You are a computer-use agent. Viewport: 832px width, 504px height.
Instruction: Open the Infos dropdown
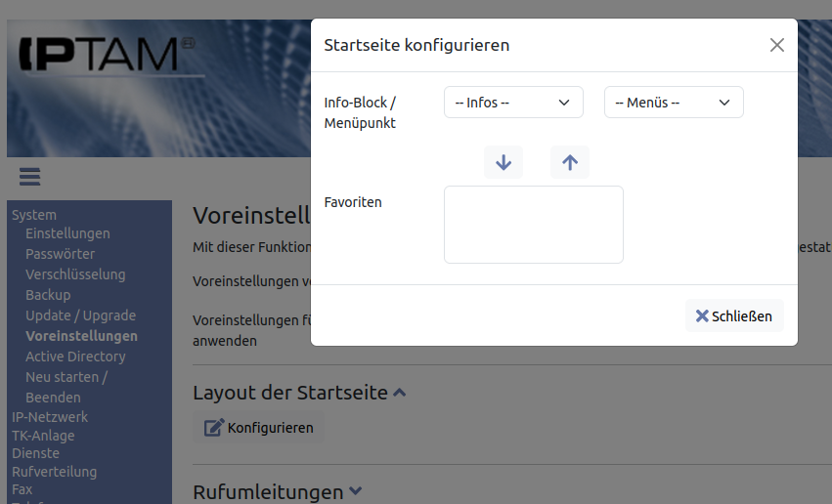[513, 103]
